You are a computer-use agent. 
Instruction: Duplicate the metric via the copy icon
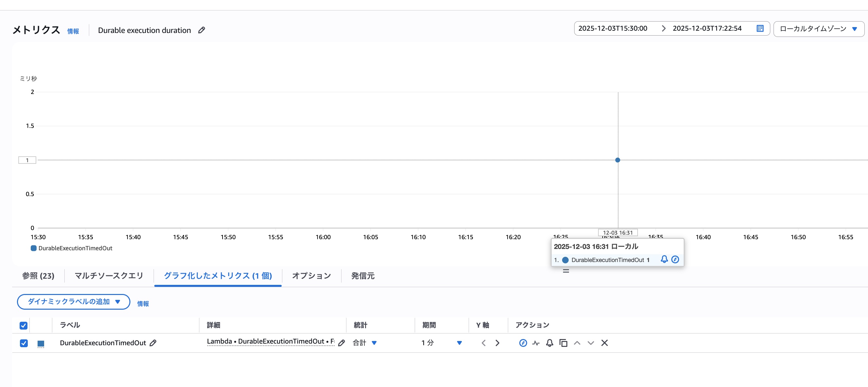pos(563,343)
